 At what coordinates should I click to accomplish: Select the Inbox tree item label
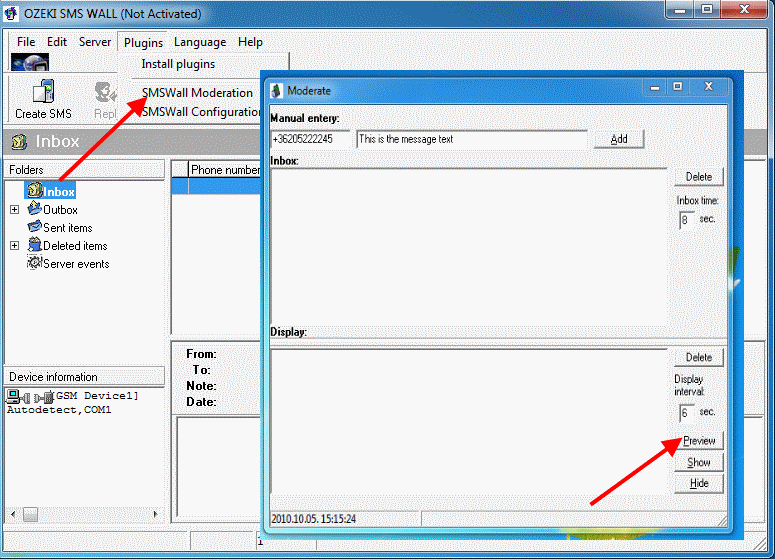(x=59, y=192)
